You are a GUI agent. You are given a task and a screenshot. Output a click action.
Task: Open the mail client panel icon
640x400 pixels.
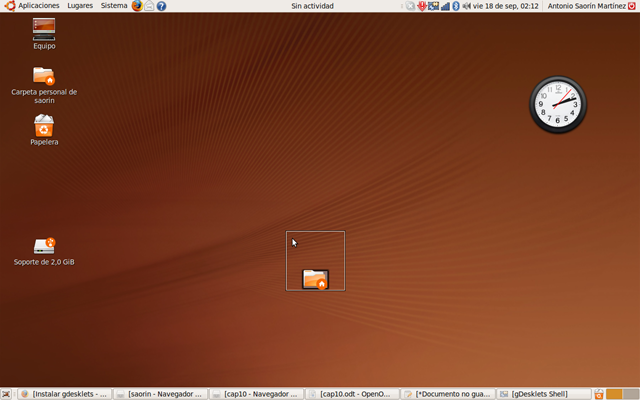tap(149, 6)
